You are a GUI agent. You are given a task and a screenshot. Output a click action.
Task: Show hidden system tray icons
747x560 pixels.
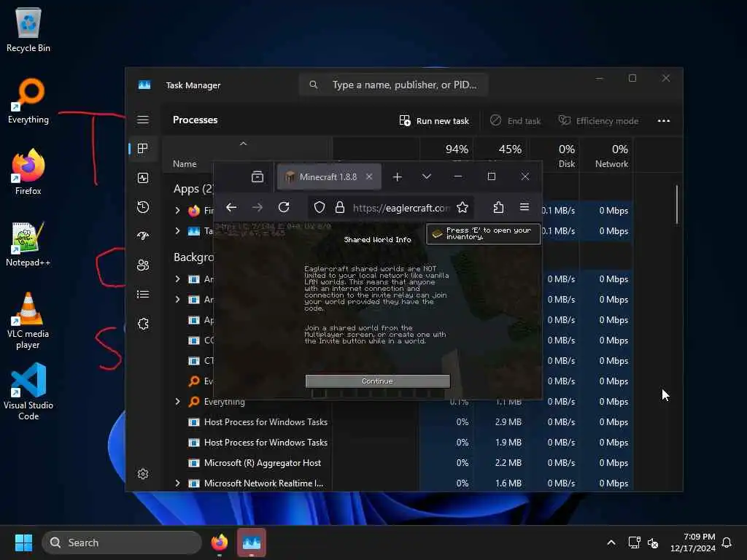(x=611, y=542)
